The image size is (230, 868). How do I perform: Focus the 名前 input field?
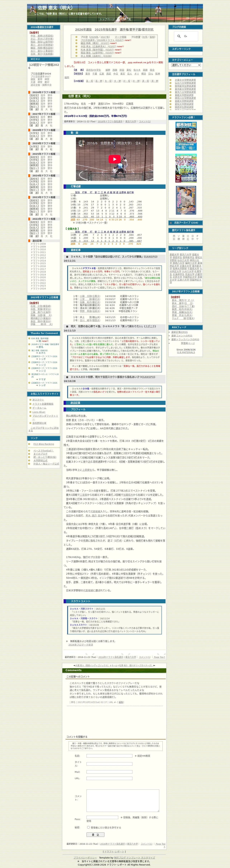click(109, 756)
